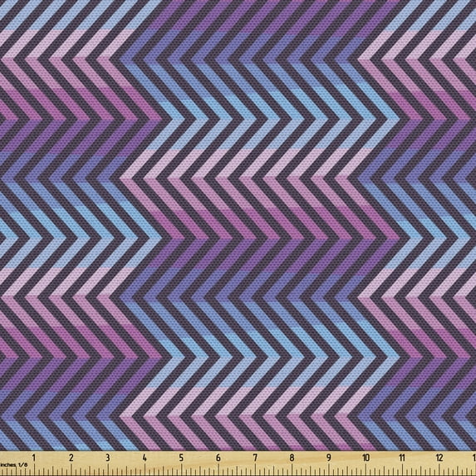Click ruler number 3
476x476 pixels.
coord(108,458)
